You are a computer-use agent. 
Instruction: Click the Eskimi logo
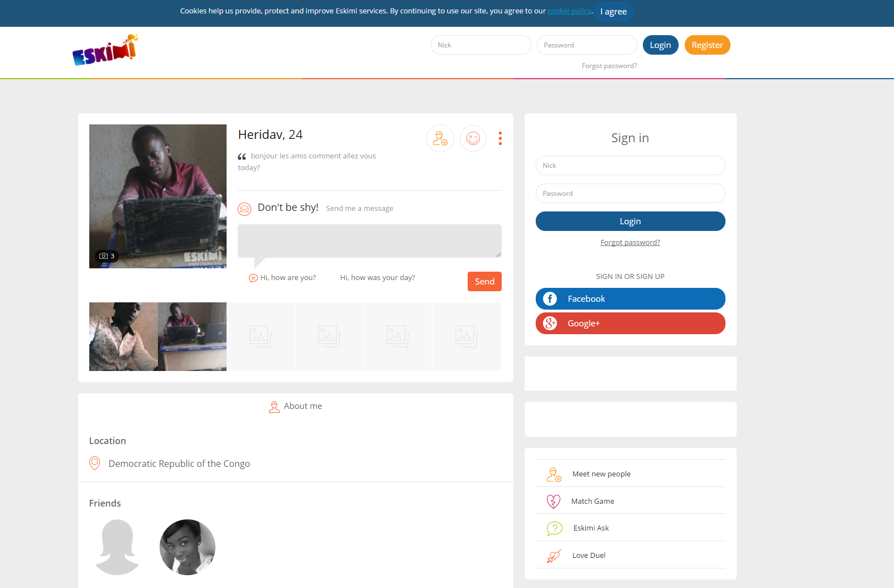tap(105, 50)
